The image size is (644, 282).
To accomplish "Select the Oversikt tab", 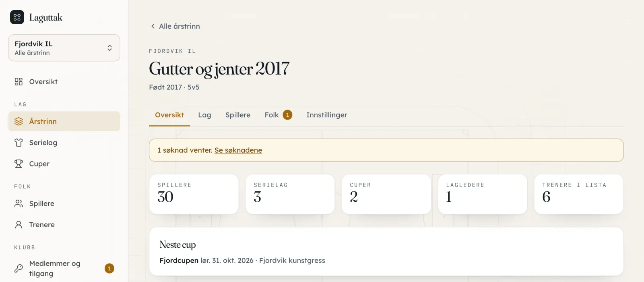I will tap(169, 115).
